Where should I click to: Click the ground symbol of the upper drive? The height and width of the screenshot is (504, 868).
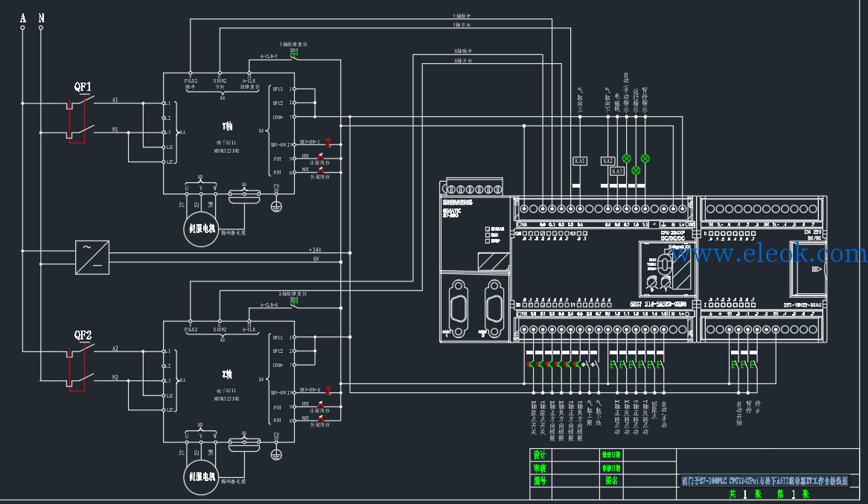click(276, 206)
